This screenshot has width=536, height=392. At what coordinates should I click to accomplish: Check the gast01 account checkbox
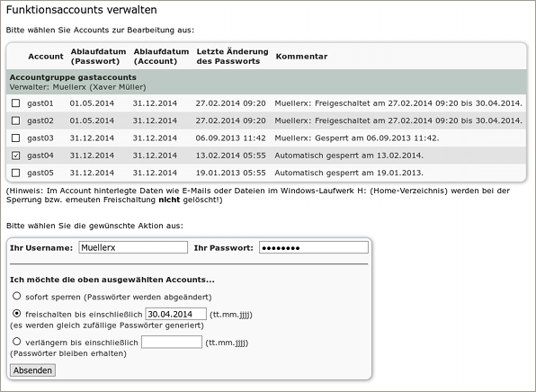tap(15, 102)
